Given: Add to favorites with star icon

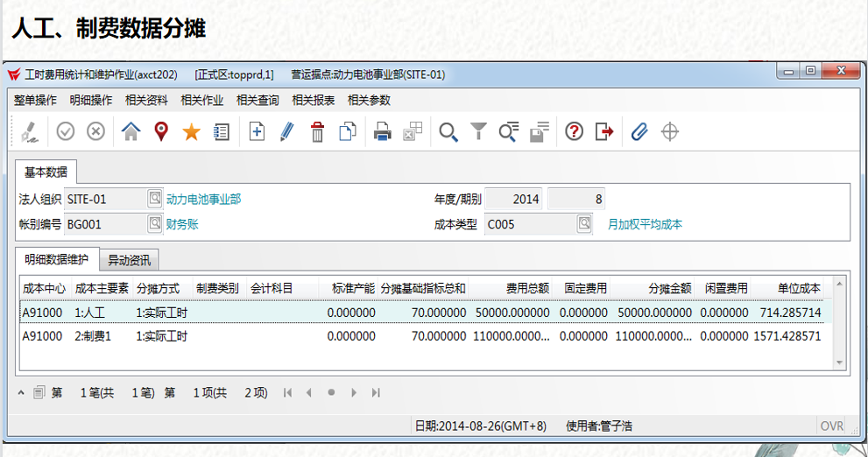Looking at the screenshot, I should 192,131.
